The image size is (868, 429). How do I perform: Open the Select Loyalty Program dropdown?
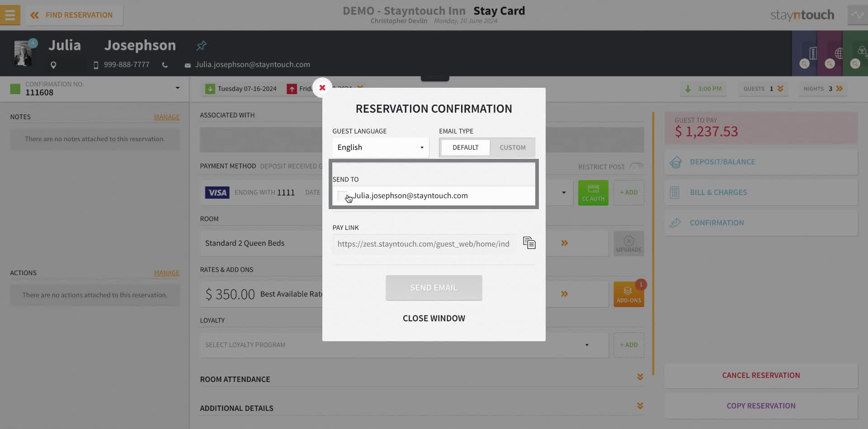pyautogui.click(x=404, y=345)
